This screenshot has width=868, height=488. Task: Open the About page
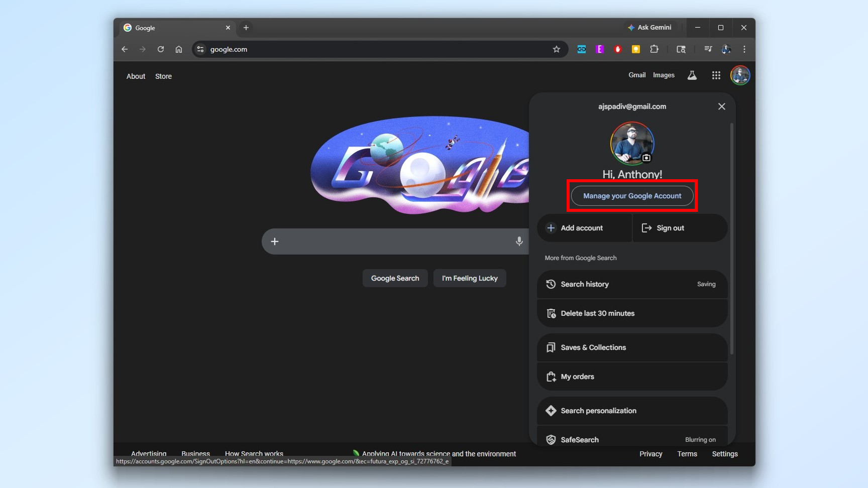136,76
